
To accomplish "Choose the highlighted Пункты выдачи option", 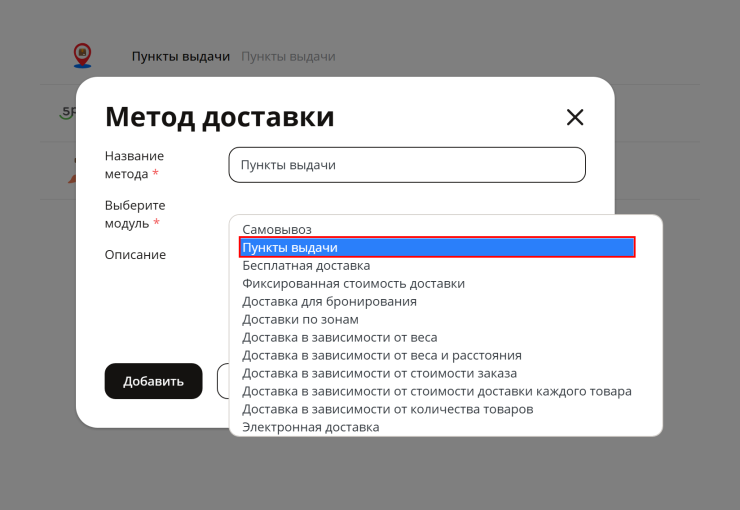I will pos(437,247).
